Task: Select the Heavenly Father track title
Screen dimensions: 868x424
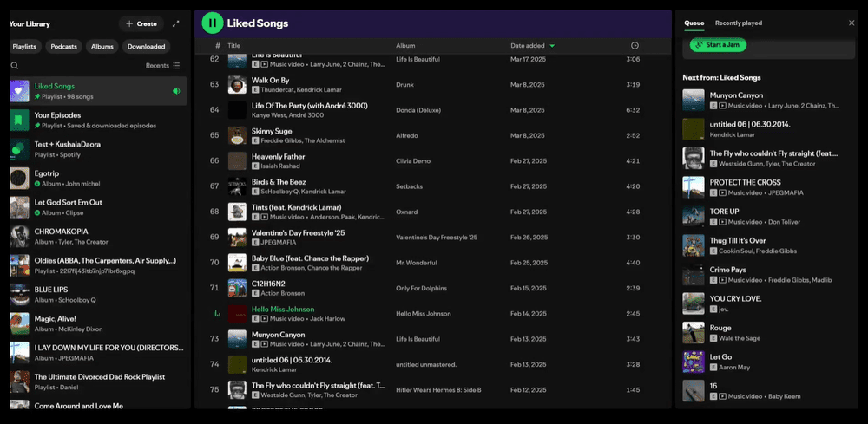Action: tap(279, 156)
